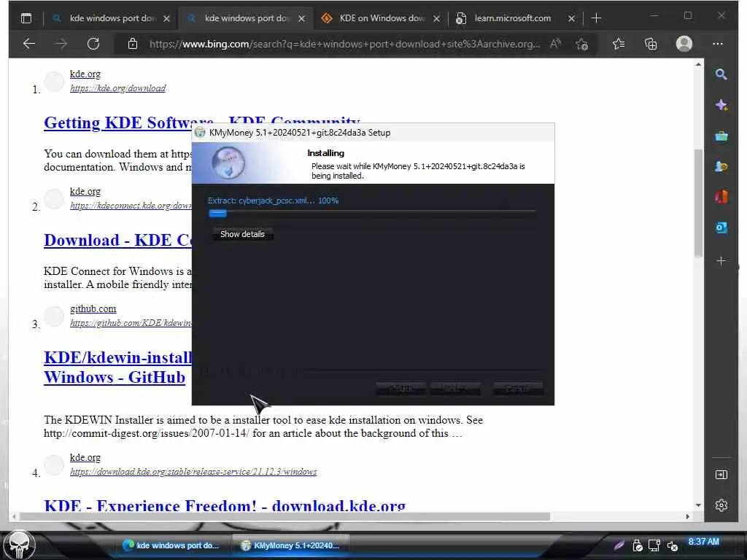Open network icon in system tray
Image resolution: width=747 pixels, height=560 pixels.
pos(654,545)
